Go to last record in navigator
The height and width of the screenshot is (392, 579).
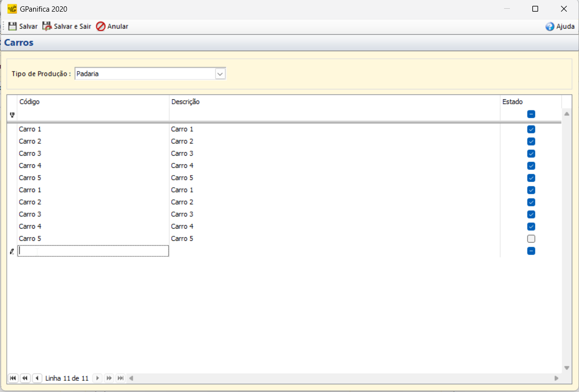121,378
